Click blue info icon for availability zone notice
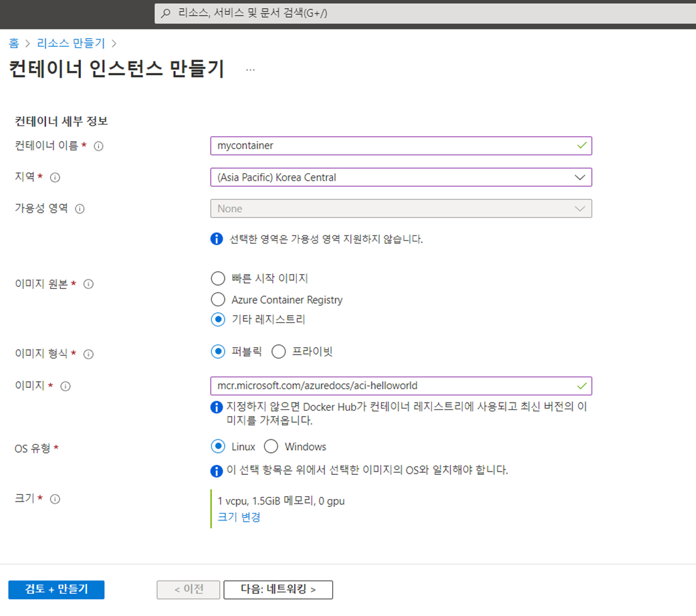 (x=217, y=239)
